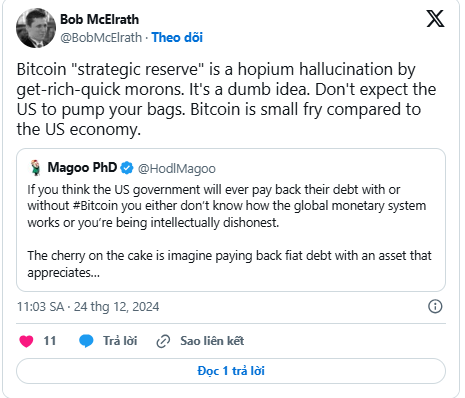Open tweet timestamp 11:03 SA
The image size is (465, 398).
click(88, 306)
